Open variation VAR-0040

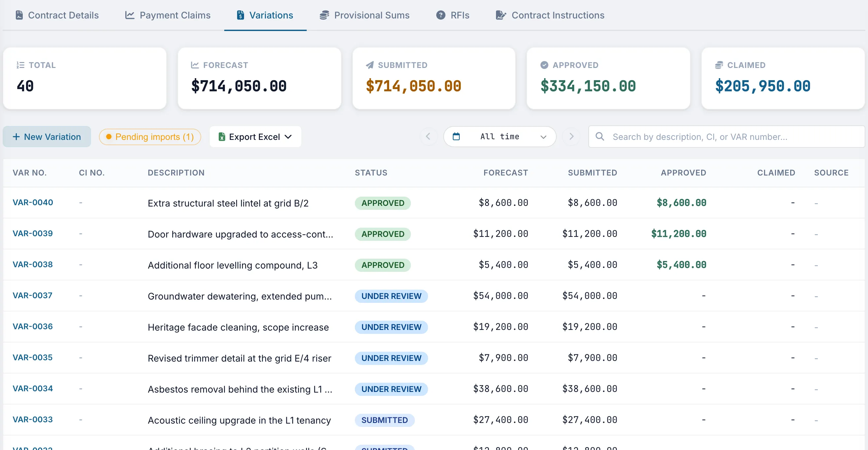pos(33,202)
